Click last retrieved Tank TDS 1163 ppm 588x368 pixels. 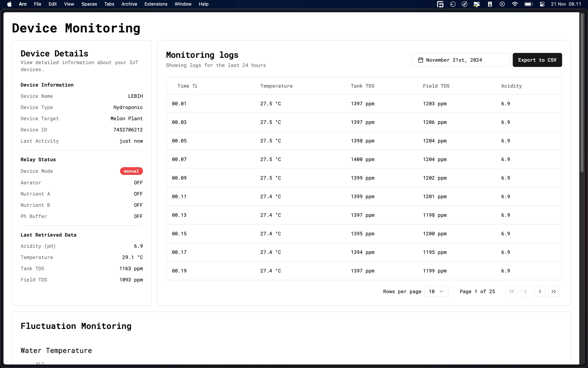pyautogui.click(x=131, y=269)
